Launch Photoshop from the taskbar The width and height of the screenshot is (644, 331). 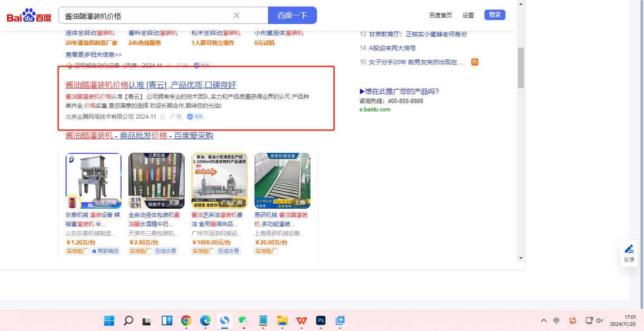point(320,321)
